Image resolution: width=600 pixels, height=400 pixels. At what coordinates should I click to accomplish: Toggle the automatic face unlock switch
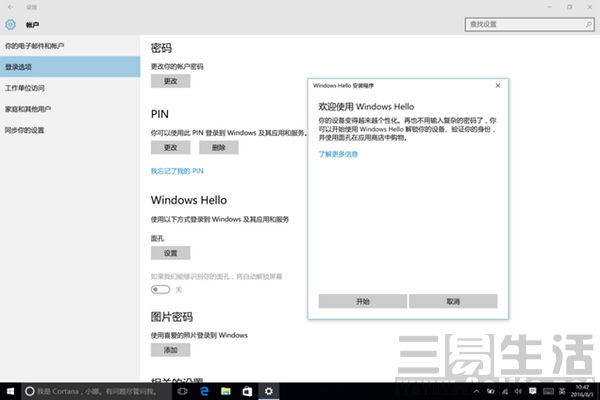click(160, 289)
